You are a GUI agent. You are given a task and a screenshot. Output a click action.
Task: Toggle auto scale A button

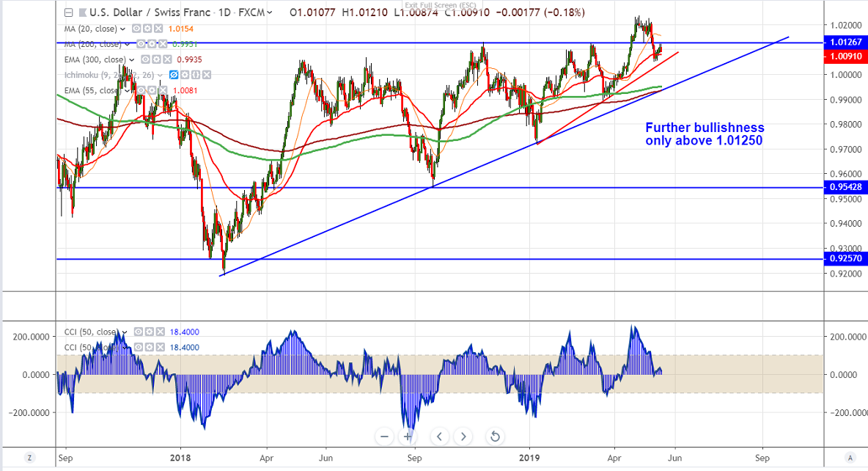[x=850, y=458]
